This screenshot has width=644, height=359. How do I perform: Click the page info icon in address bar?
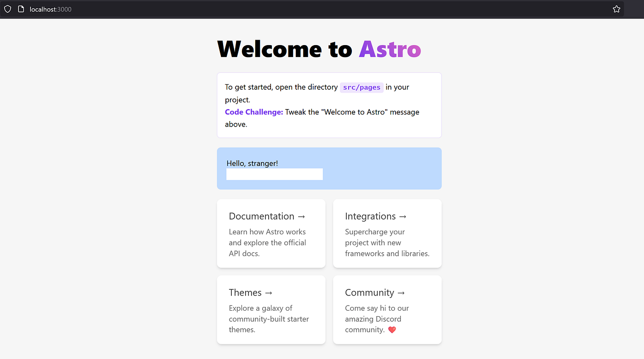click(21, 9)
